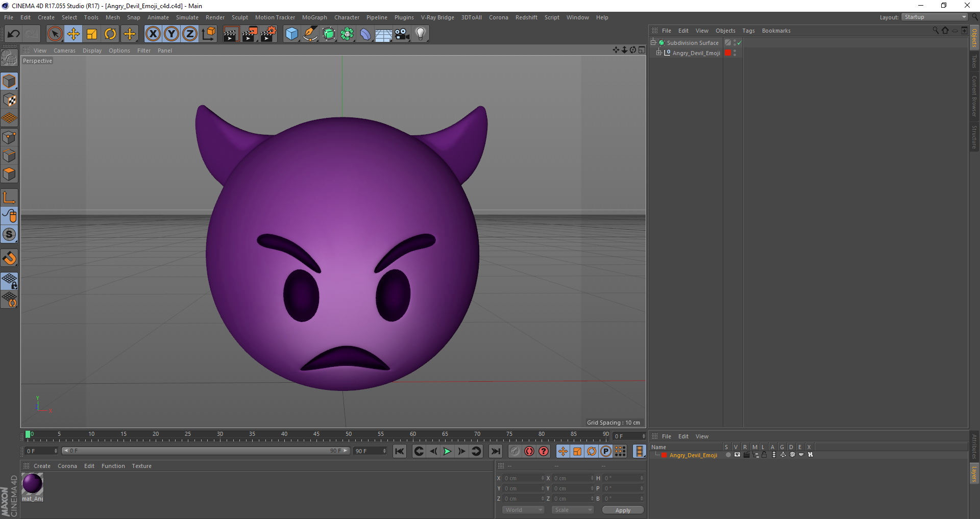
Task: Toggle Z axis lock
Action: coord(190,34)
